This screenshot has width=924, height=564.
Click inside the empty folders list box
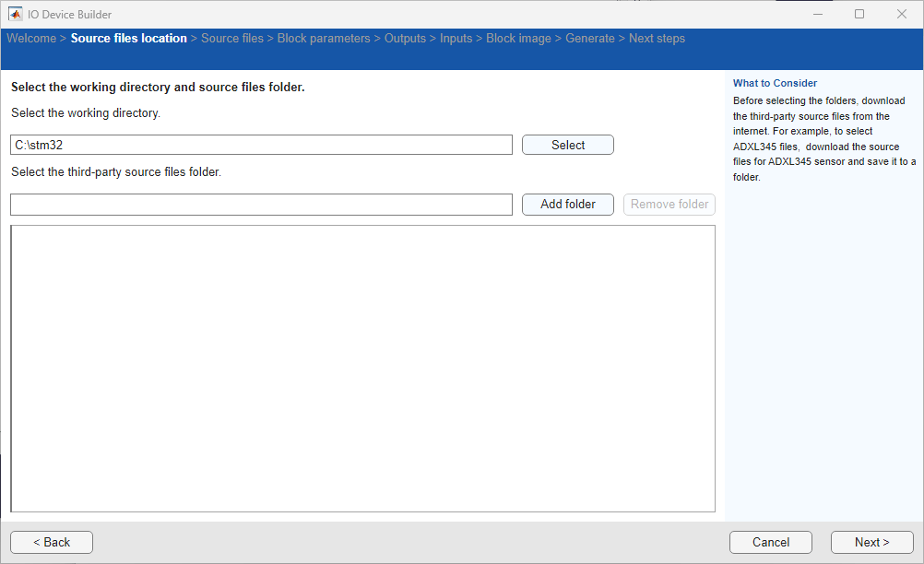(363, 369)
